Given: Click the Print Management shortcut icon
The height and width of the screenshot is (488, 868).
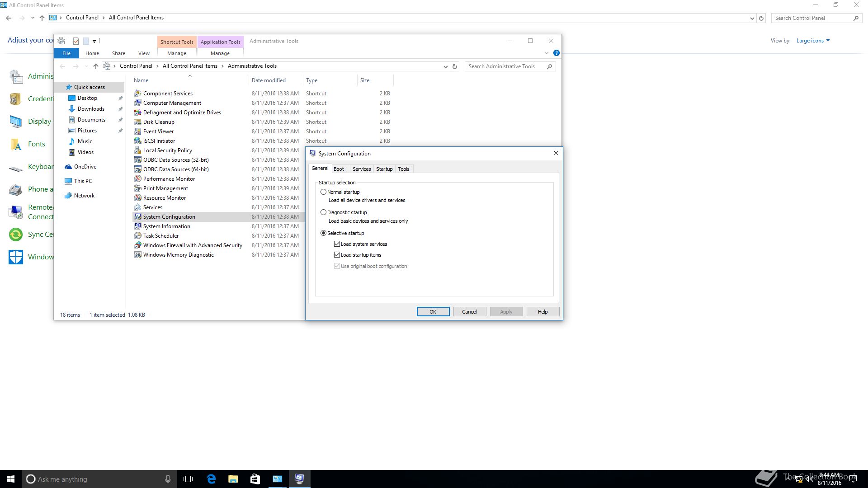Looking at the screenshot, I should pyautogui.click(x=138, y=188).
